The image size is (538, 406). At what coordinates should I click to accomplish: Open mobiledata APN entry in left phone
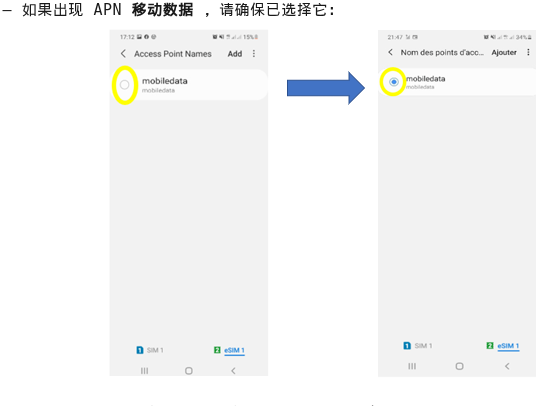(190, 85)
